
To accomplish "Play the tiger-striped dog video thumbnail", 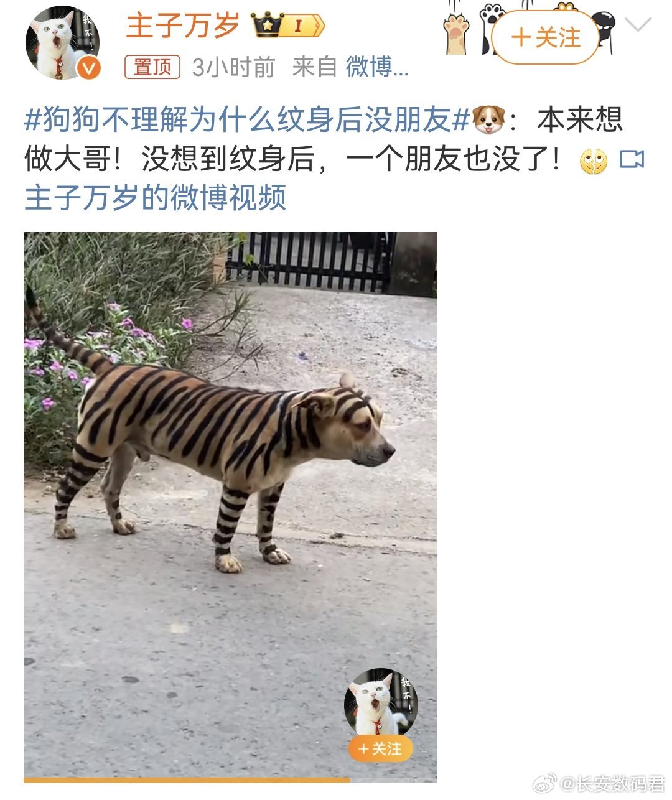I will [x=230, y=505].
